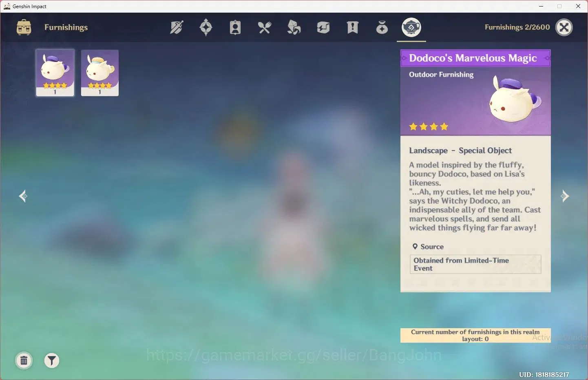
Task: Click the four-star rating in details panel
Action: [429, 127]
